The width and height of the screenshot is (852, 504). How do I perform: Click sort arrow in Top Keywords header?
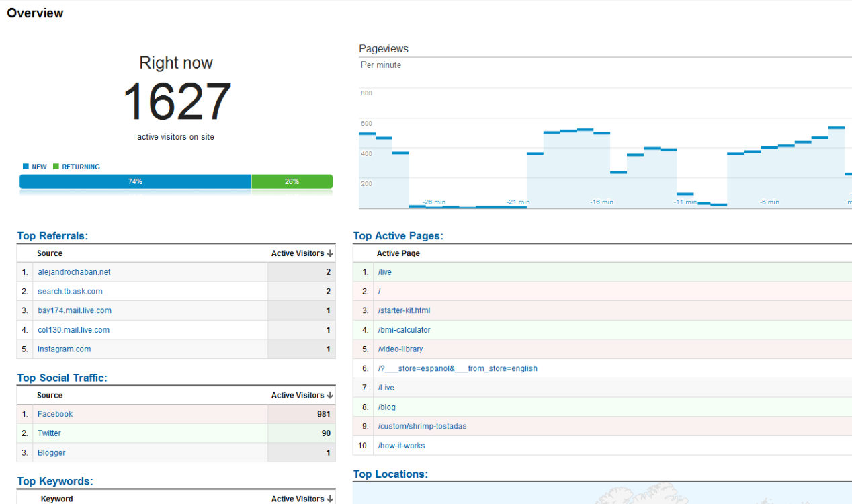[330, 499]
